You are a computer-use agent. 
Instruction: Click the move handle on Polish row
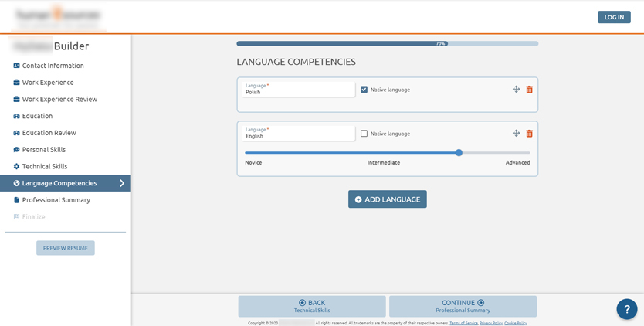tap(516, 90)
